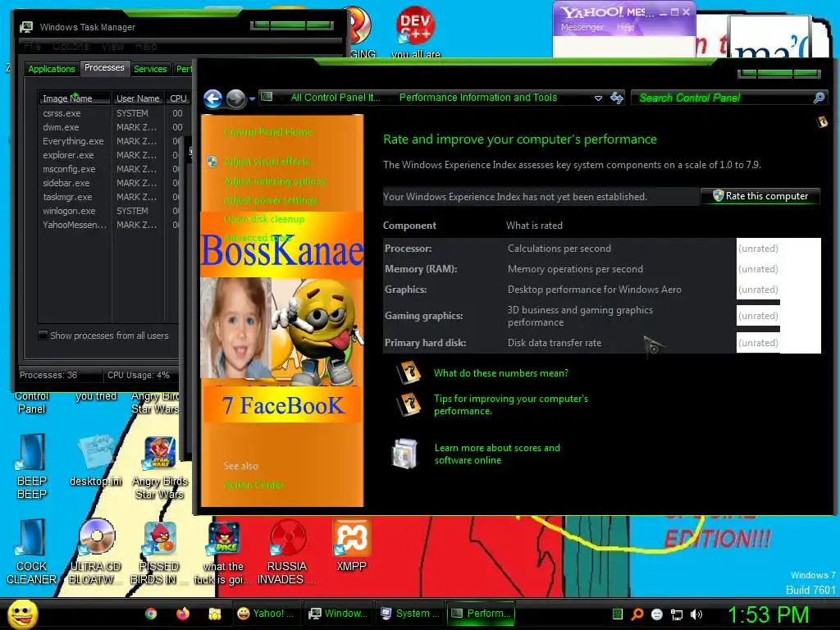Open the Adjust power settings sidebar link

271,200
